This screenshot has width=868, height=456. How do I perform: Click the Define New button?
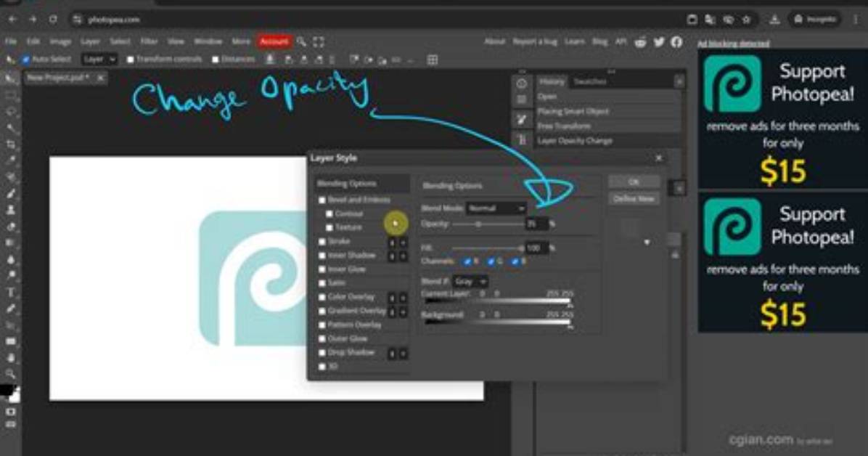(634, 198)
